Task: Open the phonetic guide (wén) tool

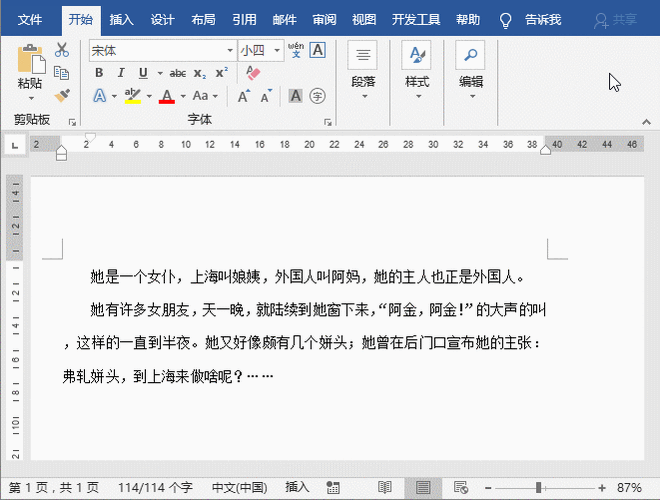Action: coord(296,50)
